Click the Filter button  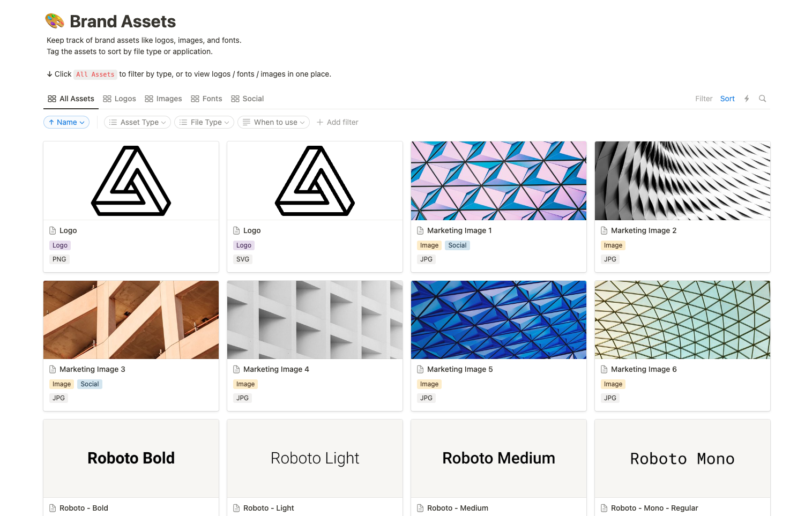(704, 99)
